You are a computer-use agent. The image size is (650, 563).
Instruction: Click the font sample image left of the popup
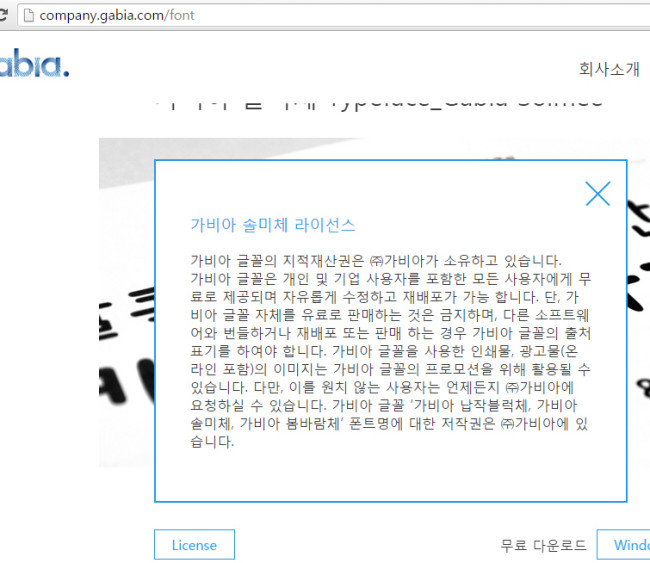[x=125, y=320]
